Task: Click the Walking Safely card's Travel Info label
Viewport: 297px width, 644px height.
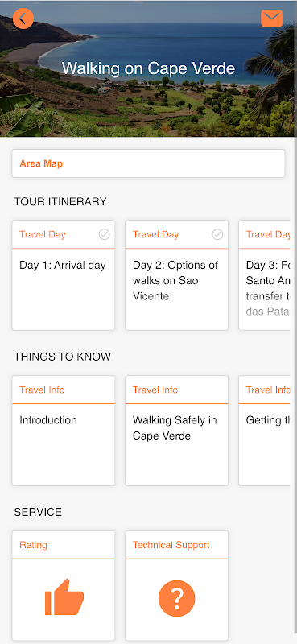Action: pyautogui.click(x=155, y=390)
